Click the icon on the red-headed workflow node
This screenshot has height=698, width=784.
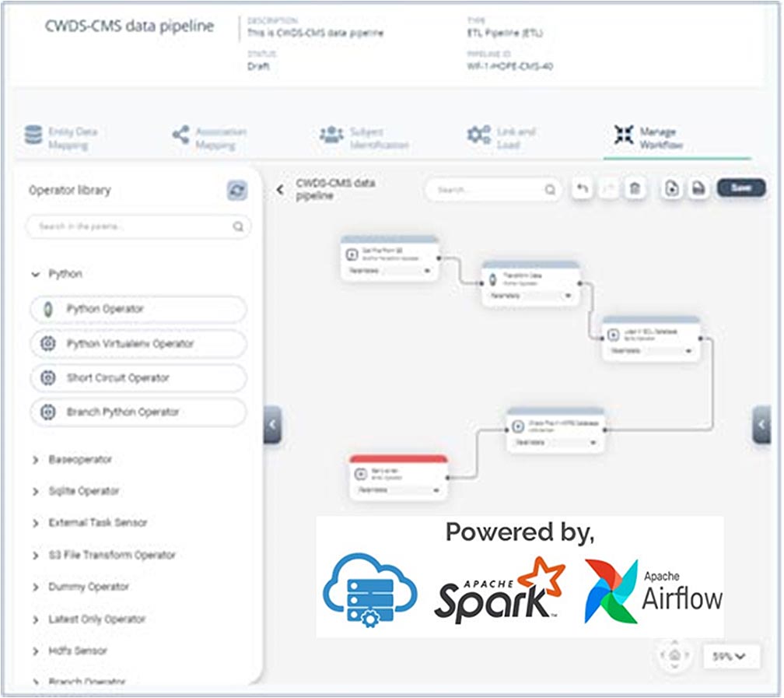coord(361,474)
